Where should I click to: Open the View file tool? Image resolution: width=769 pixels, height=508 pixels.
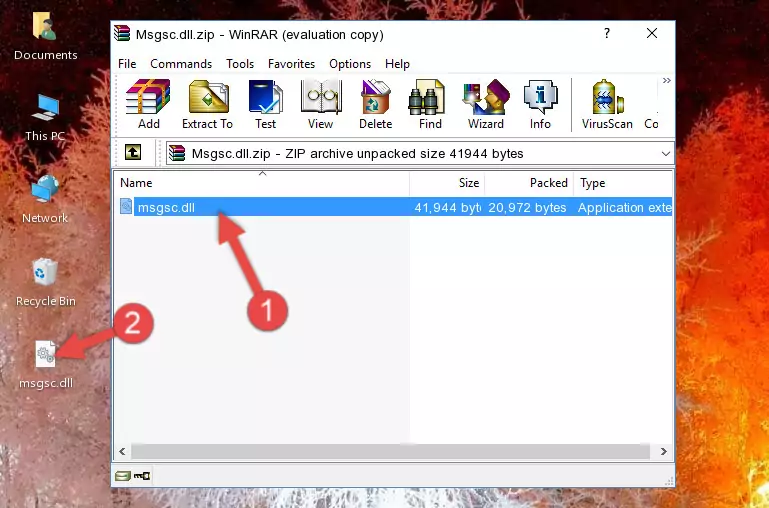(x=321, y=104)
